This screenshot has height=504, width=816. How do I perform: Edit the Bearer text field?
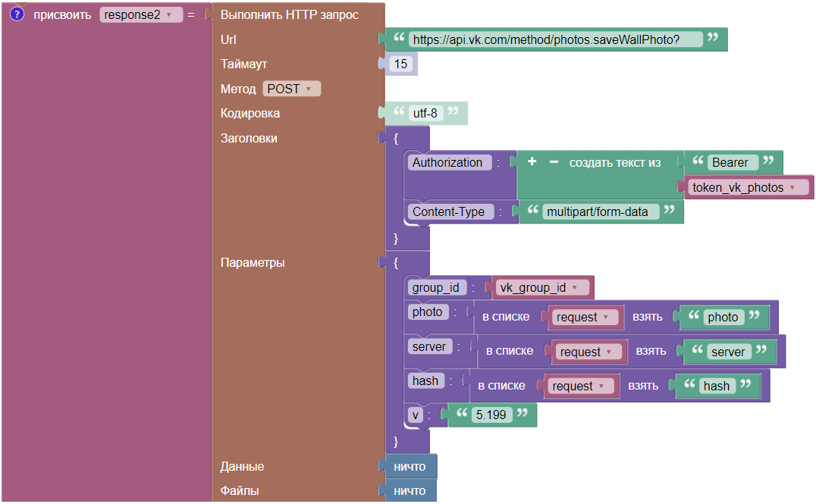[x=730, y=162]
